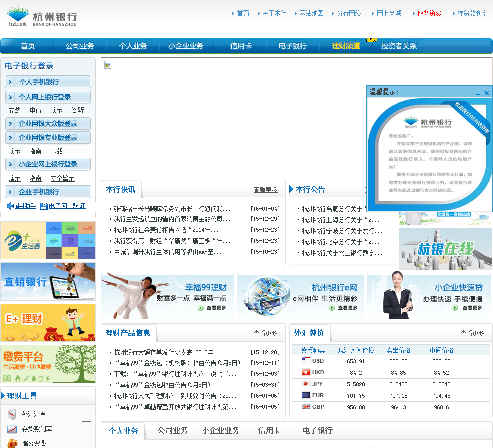This screenshot has height=448, width=493.
Task: Click the broken image icon in banner
Action: tap(108, 65)
